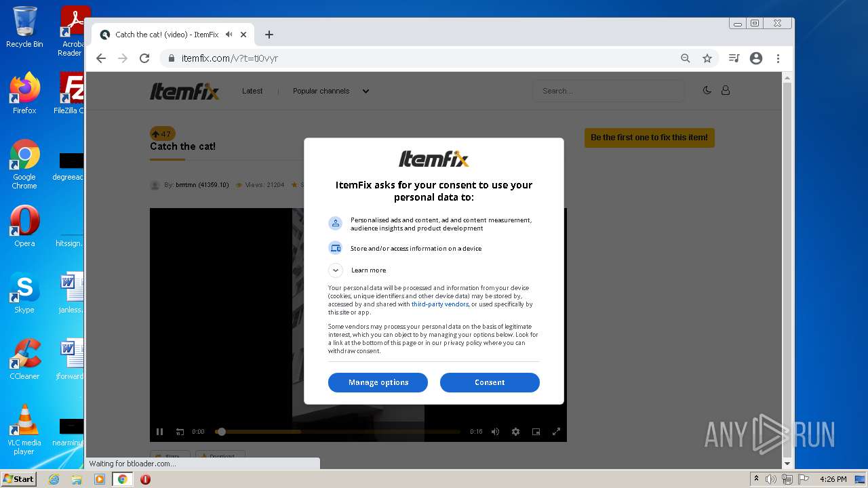
Task: Open Acrobat Reader desktop shortcut
Action: (x=72, y=31)
